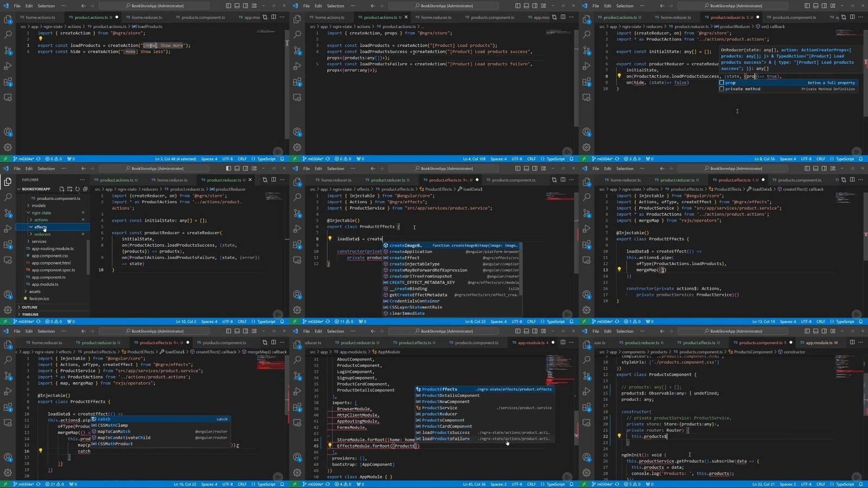The width and height of the screenshot is (868, 488).
Task: Open Source Control view in Explorer window's sidebar
Action: pyautogui.click(x=8, y=213)
